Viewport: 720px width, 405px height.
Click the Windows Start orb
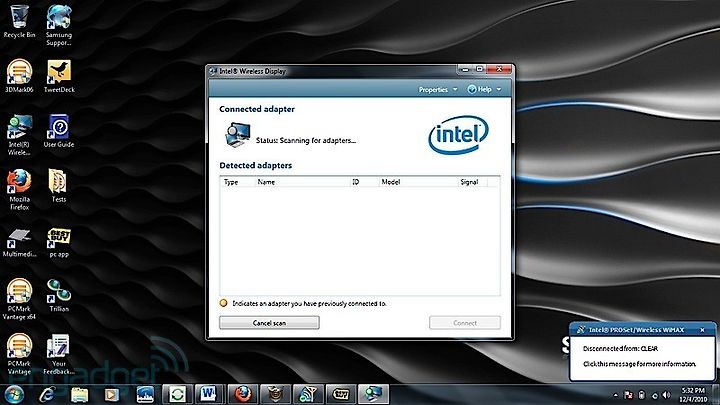[14, 394]
